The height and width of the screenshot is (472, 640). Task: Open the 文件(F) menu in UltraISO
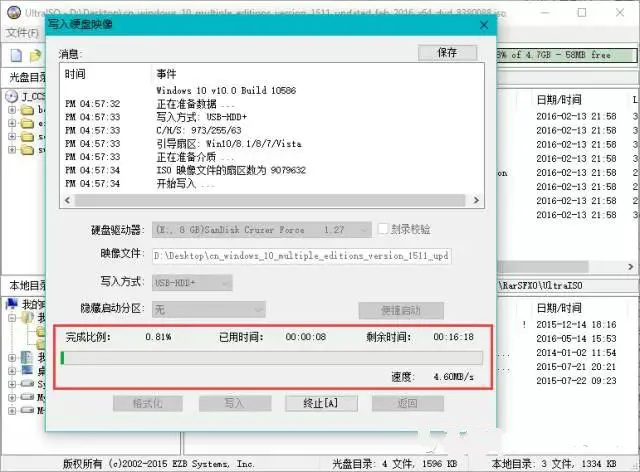pos(22,33)
